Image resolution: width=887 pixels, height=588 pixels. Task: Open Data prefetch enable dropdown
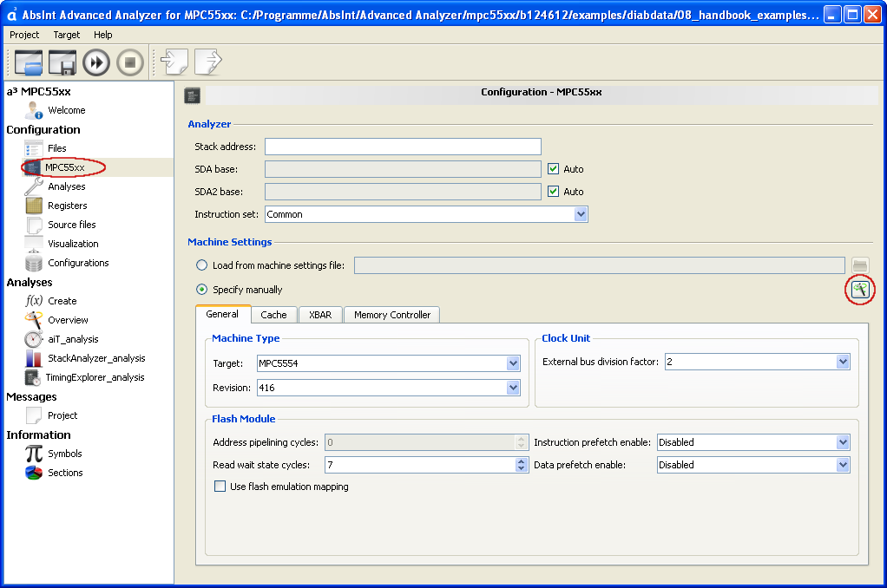(x=843, y=465)
